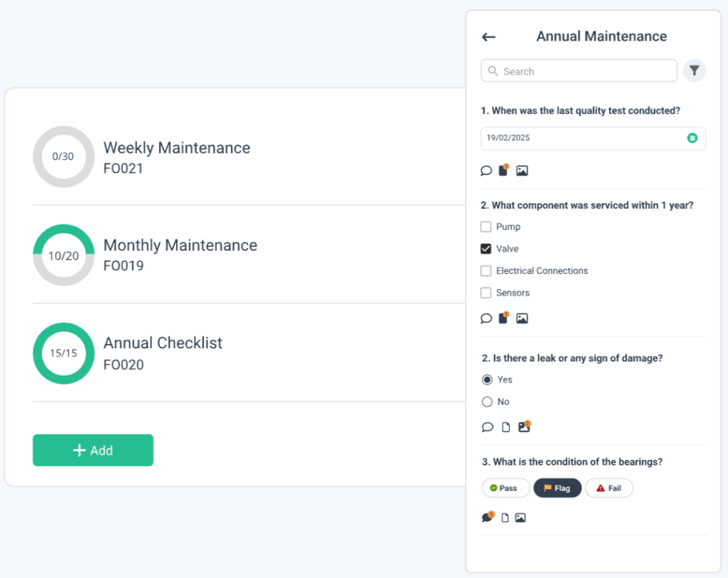728x578 pixels.
Task: Add an image to question 1
Action: click(522, 170)
